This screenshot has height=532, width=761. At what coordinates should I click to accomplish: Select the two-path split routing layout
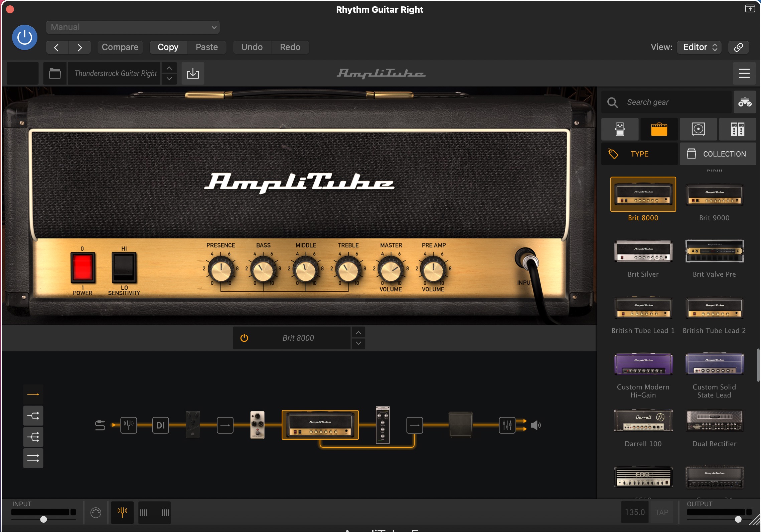click(x=33, y=416)
